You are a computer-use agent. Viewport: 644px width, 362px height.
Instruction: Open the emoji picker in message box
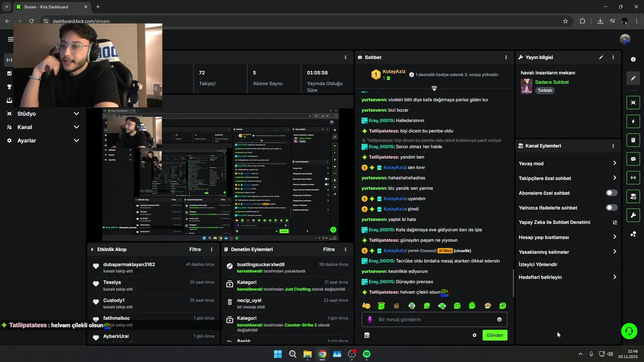[x=499, y=319]
